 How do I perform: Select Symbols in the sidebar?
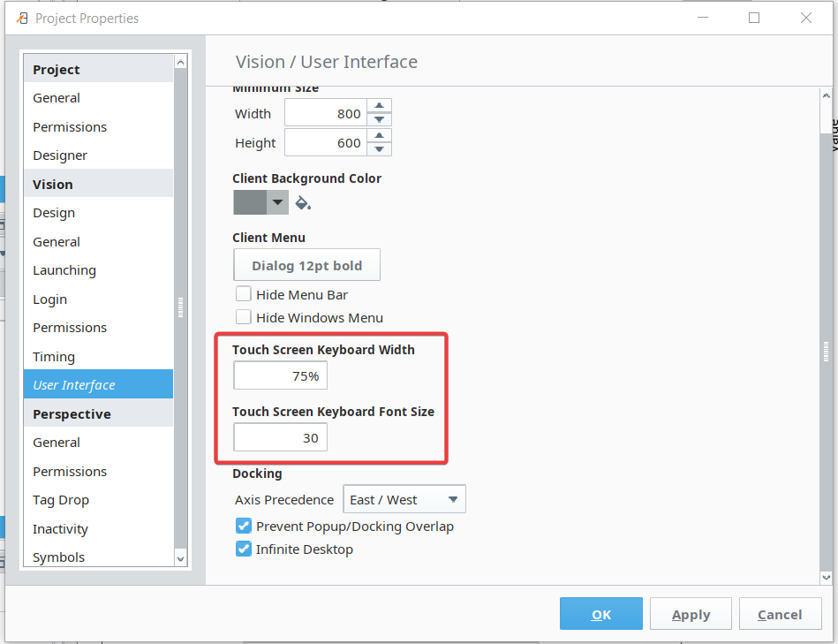pos(98,557)
